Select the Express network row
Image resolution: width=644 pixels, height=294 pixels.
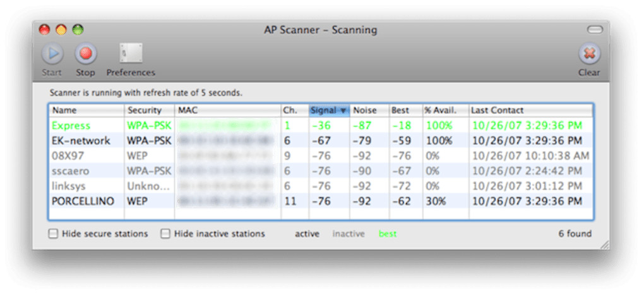pyautogui.click(x=321, y=125)
